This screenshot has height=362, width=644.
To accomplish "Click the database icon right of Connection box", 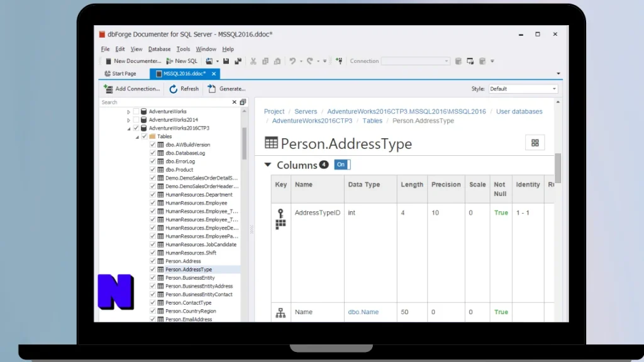I will point(458,61).
